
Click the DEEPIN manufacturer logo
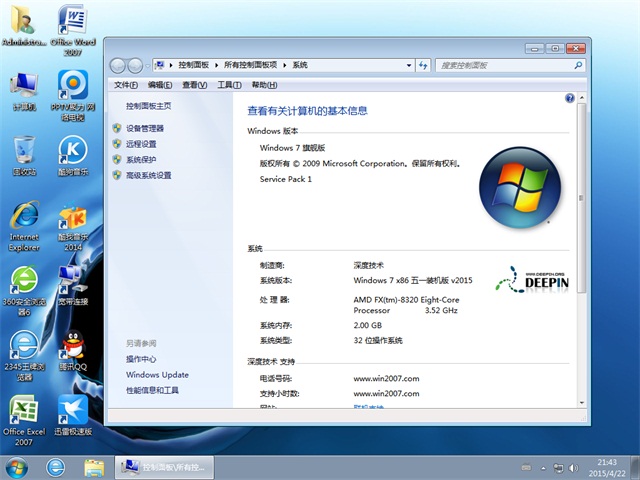click(532, 280)
